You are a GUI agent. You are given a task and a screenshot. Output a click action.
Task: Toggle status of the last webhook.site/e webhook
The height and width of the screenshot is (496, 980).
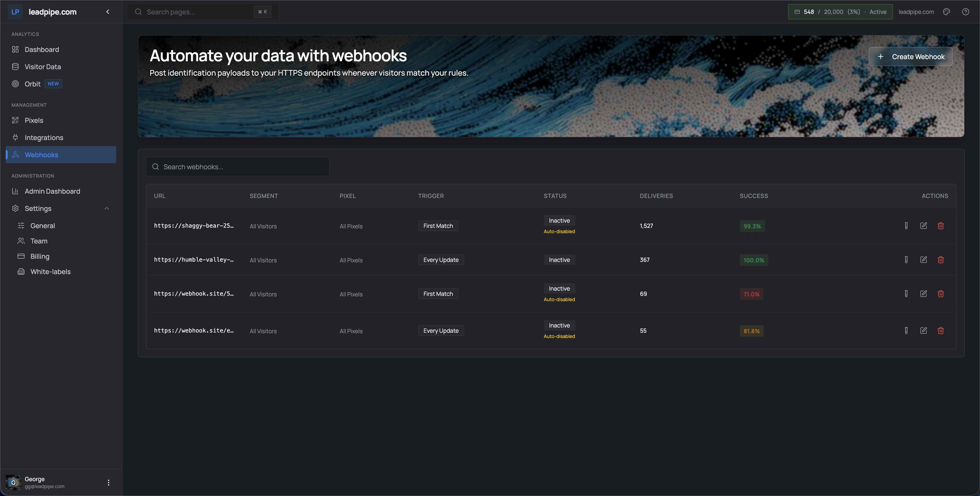tap(559, 325)
